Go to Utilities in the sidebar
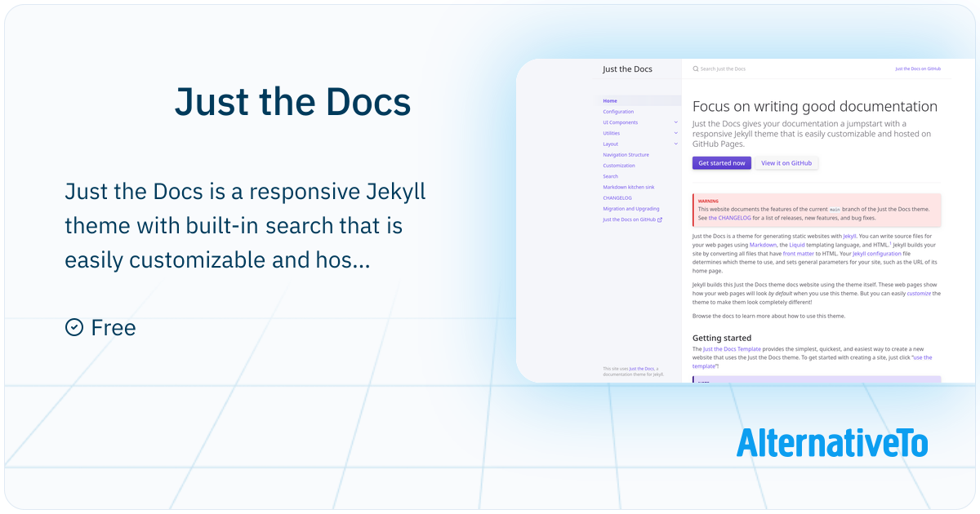This screenshot has width=980, height=514. tap(612, 133)
